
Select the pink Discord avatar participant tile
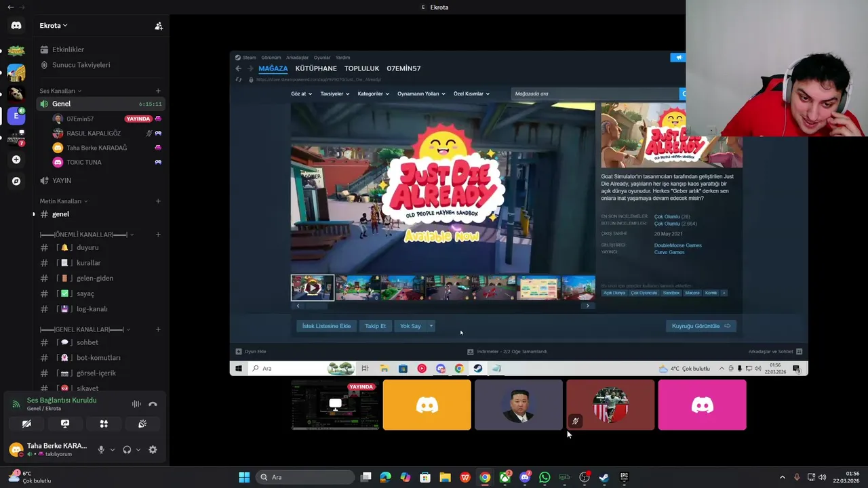point(702,405)
